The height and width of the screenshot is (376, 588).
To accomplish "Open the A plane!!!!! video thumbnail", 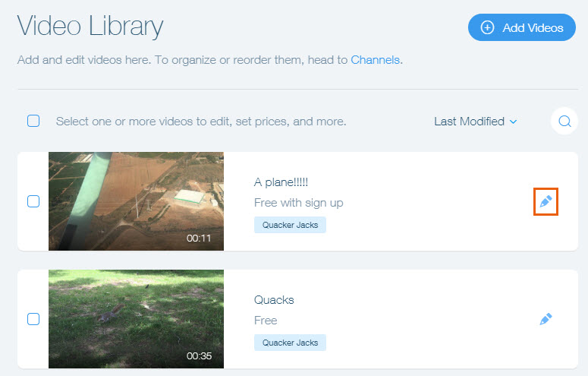I will pyautogui.click(x=136, y=201).
